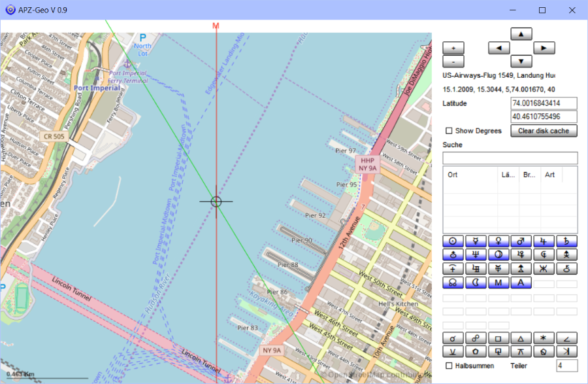This screenshot has height=384, width=588.
Task: Select the Sun planet symbol button
Action: coord(453,241)
